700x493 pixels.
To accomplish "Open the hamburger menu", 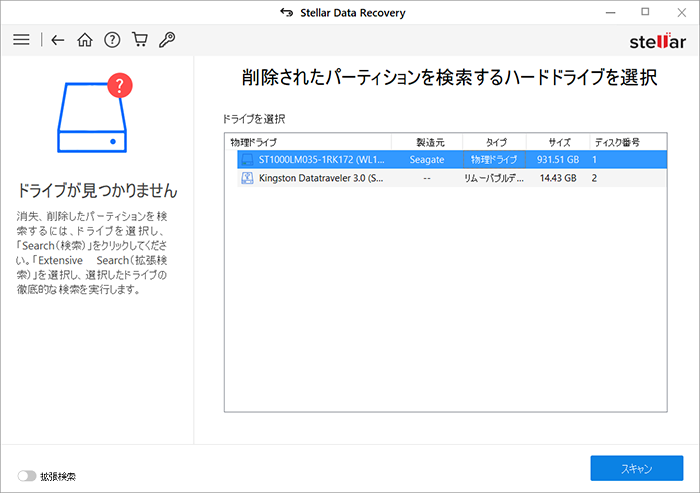I will coord(21,40).
